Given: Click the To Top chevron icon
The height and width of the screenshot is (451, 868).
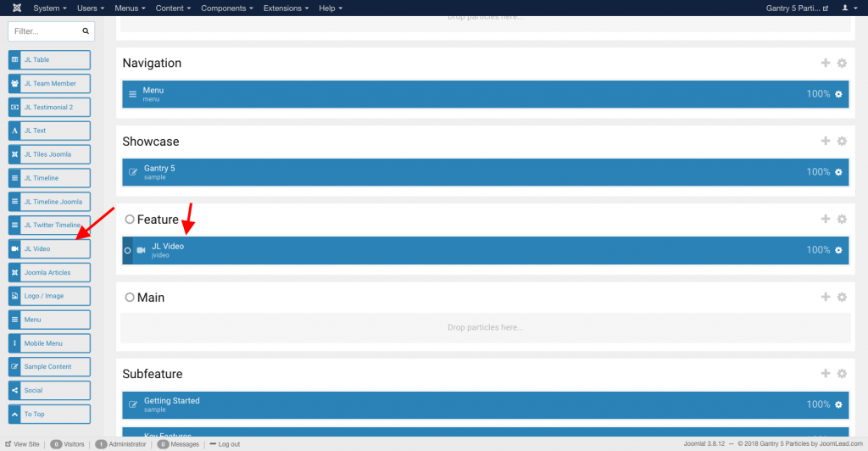Looking at the screenshot, I should point(15,414).
